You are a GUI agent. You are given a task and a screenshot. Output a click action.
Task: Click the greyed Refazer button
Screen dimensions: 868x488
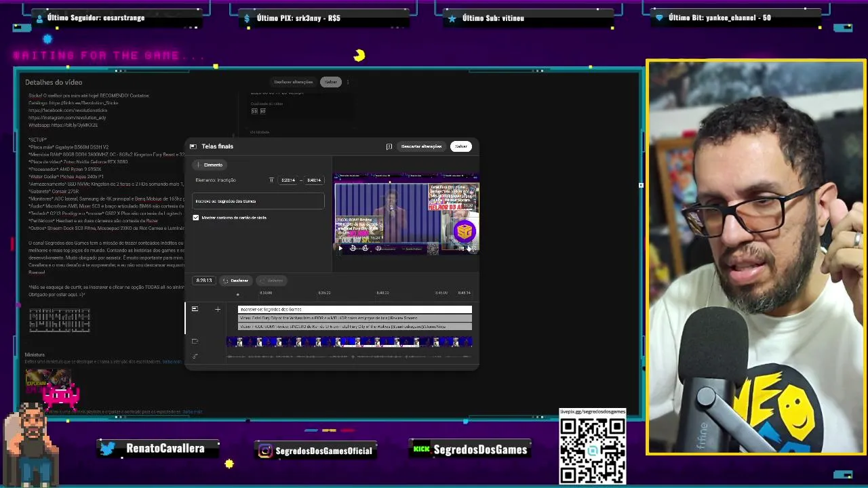point(271,281)
